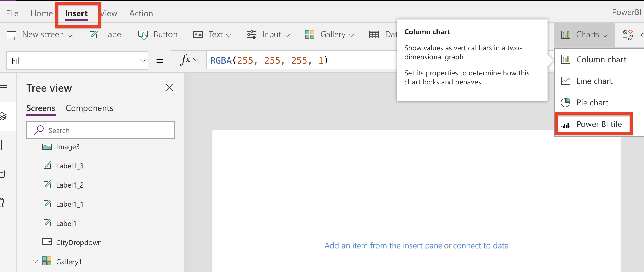
Task: Open the Text controls dropdown
Action: point(216,34)
